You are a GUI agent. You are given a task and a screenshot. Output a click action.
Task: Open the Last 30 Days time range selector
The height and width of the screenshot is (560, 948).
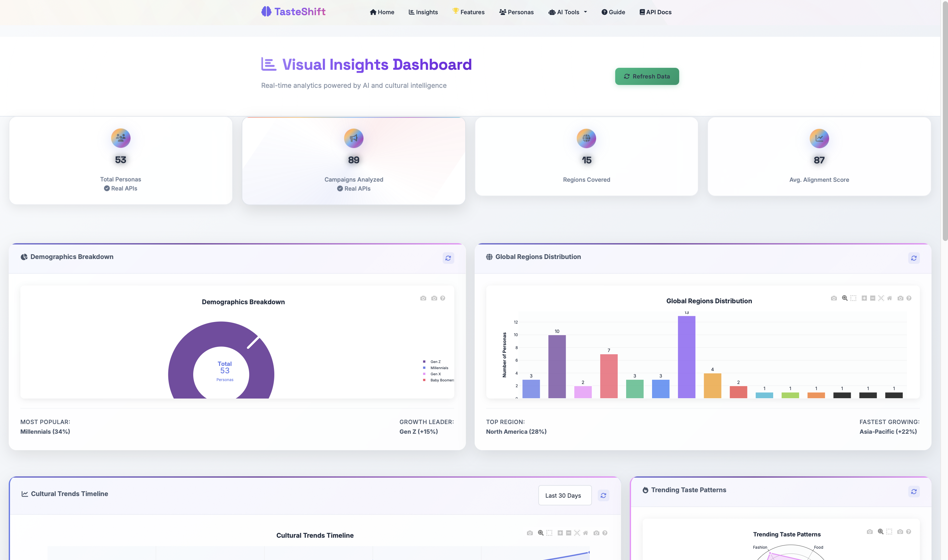point(564,495)
